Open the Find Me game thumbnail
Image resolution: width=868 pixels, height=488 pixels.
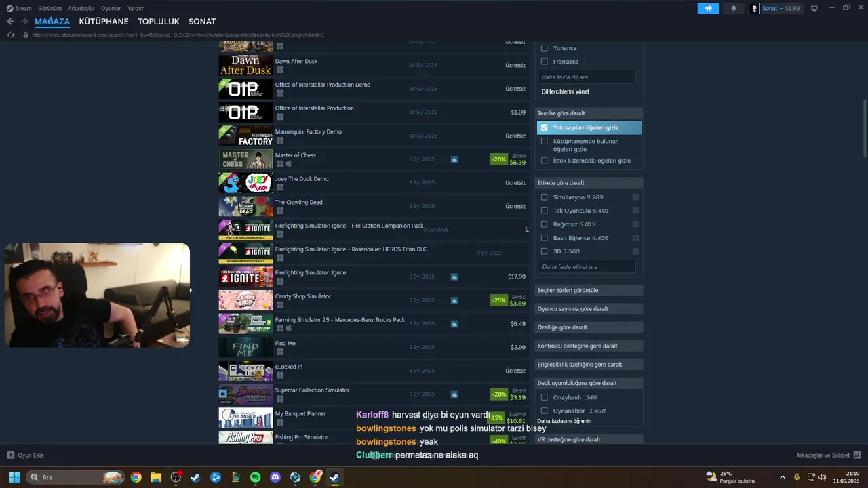[x=245, y=347]
